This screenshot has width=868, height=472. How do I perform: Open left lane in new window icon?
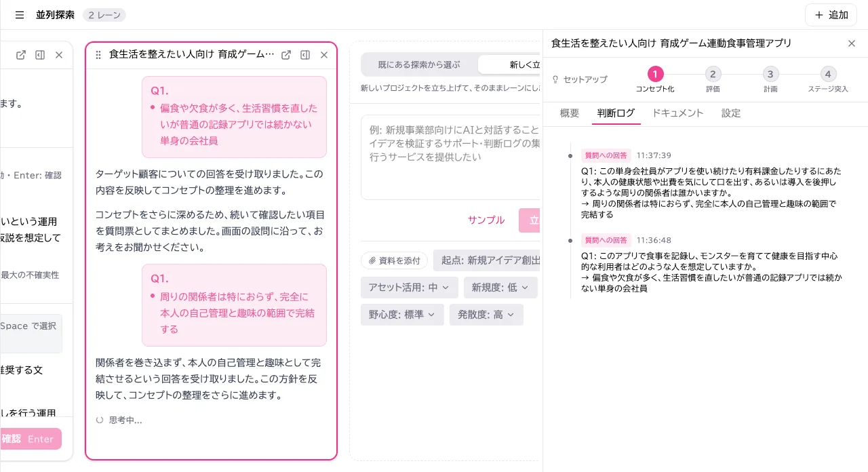click(x=21, y=55)
